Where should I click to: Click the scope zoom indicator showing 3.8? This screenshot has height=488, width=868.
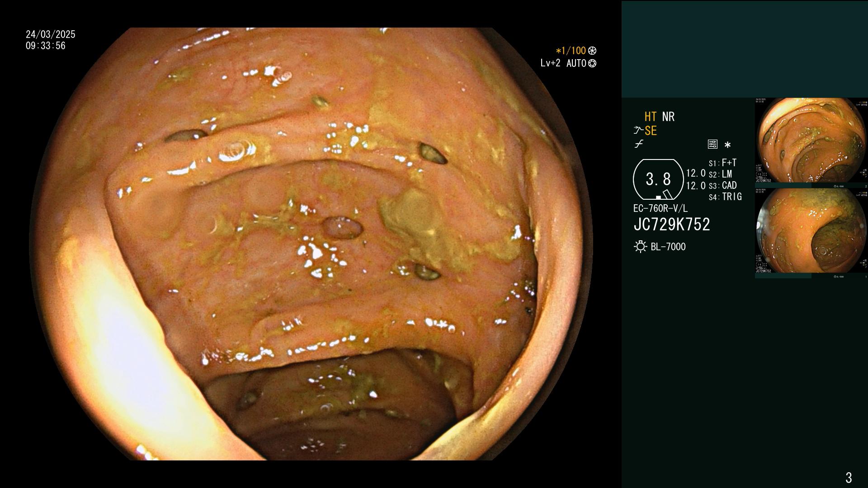tap(658, 179)
